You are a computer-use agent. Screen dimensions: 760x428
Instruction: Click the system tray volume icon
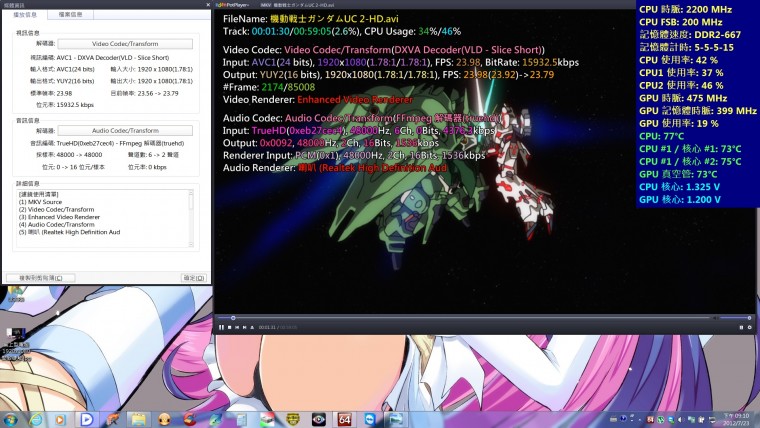point(680,419)
